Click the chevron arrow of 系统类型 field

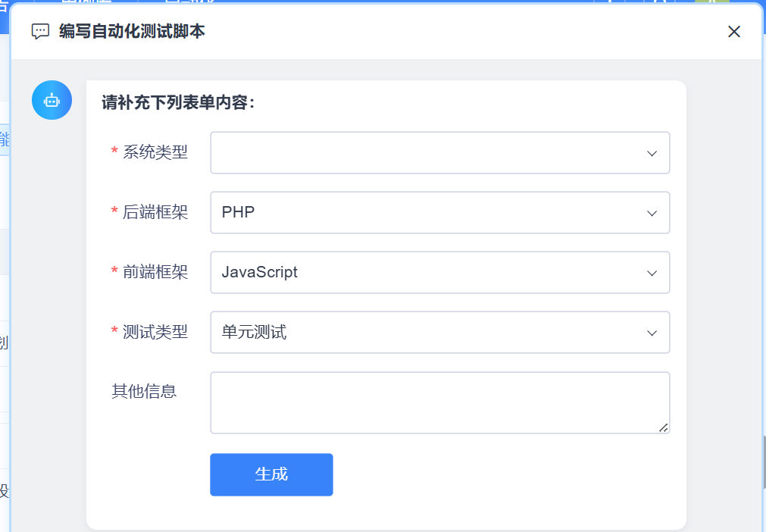[652, 153]
